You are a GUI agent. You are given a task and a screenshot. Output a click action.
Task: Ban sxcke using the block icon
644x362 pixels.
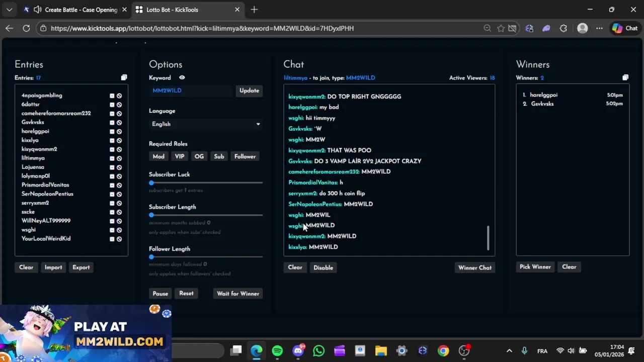pyautogui.click(x=119, y=212)
